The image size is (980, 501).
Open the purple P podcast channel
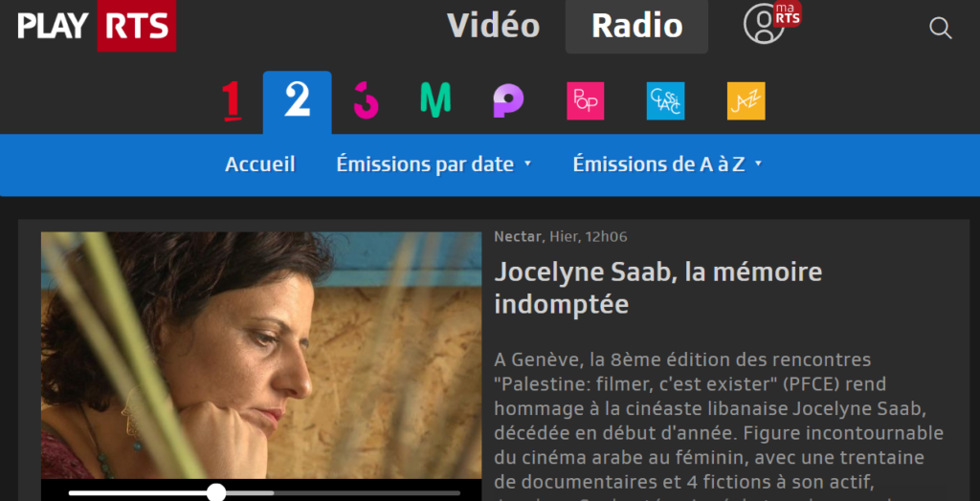pos(508,100)
